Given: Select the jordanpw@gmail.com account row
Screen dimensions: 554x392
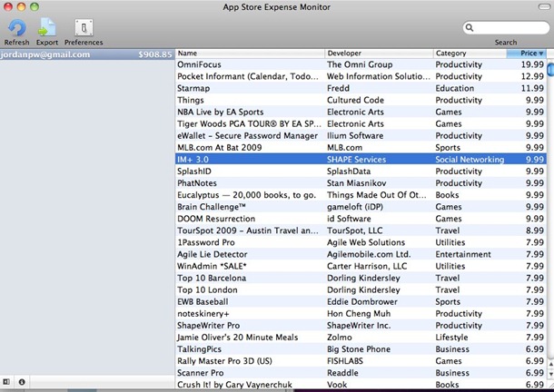Looking at the screenshot, I should [x=86, y=54].
